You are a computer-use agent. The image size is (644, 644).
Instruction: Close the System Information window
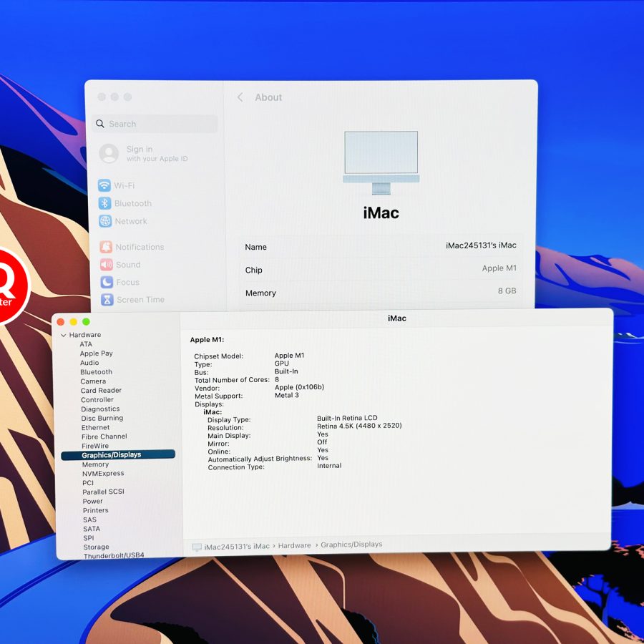(61, 322)
